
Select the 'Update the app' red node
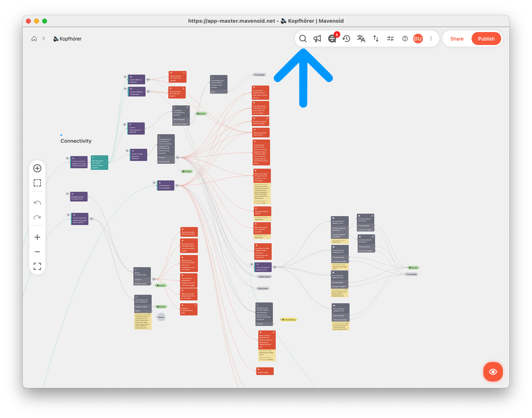[x=265, y=371]
